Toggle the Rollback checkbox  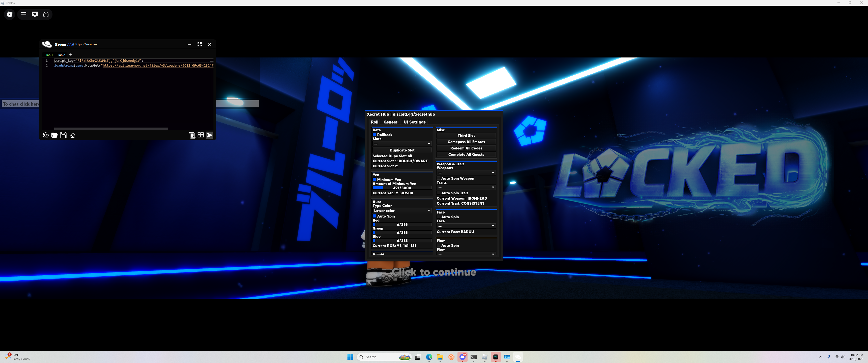click(x=374, y=135)
